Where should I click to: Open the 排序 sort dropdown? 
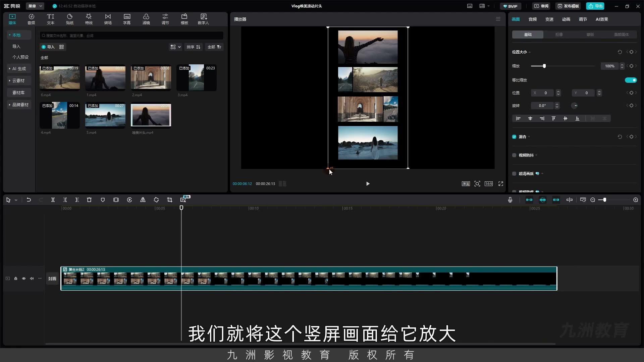coord(194,47)
